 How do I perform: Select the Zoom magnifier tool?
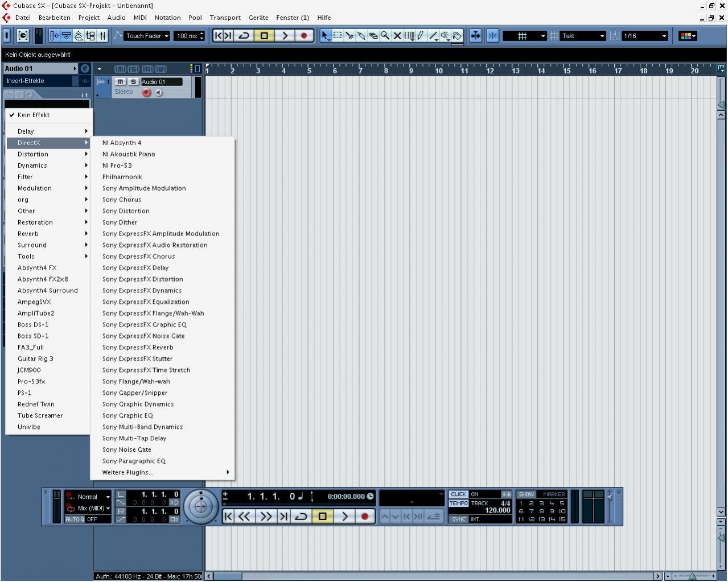click(x=385, y=36)
